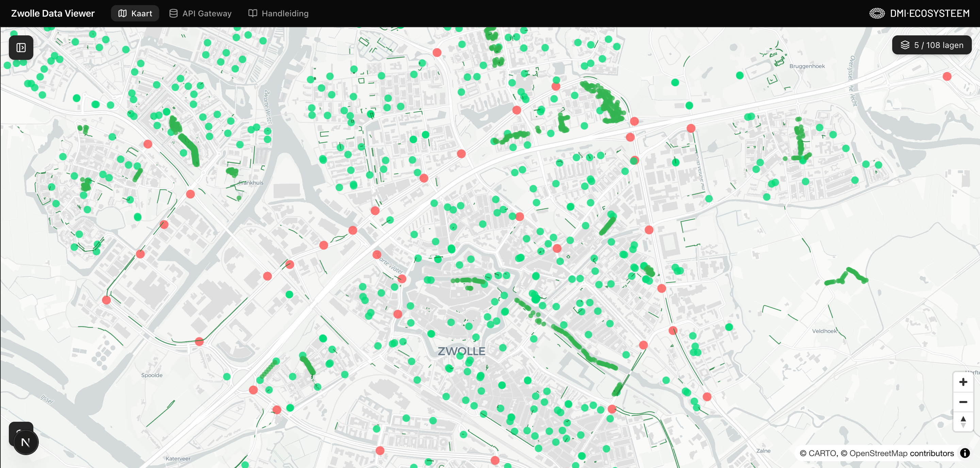The image size is (980, 468).
Task: Toggle the map attribution info icon
Action: [x=965, y=453]
